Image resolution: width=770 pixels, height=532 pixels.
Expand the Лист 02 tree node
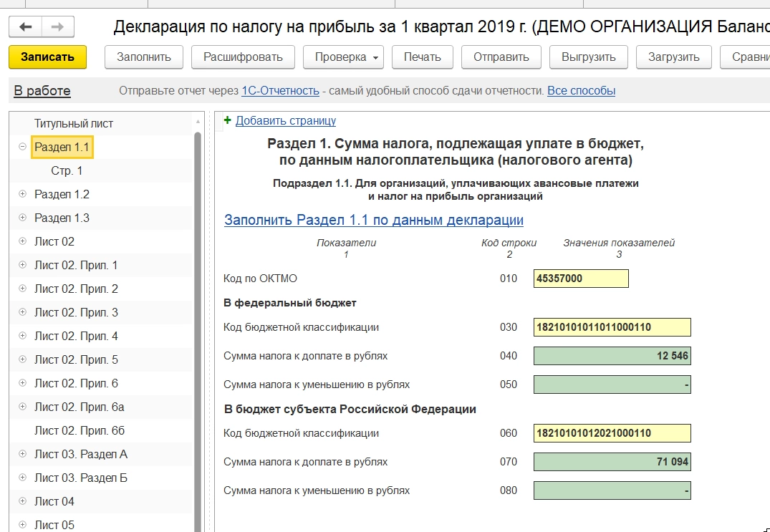22,241
